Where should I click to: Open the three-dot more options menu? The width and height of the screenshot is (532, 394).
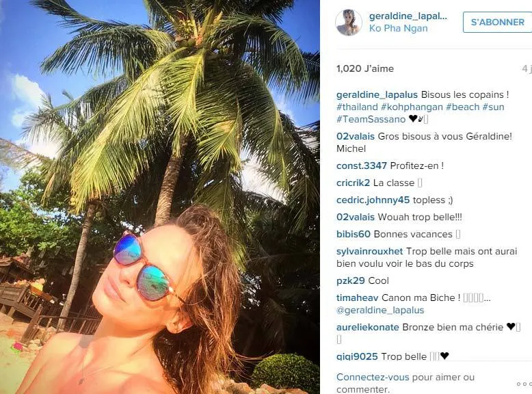(524, 384)
